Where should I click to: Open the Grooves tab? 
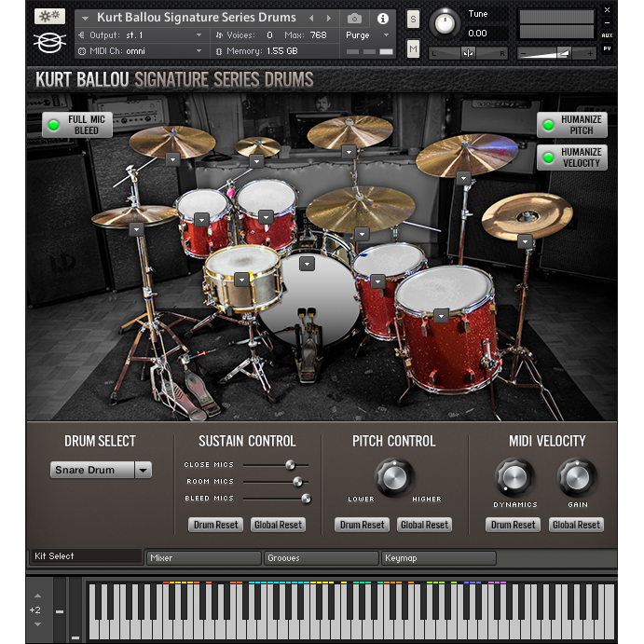click(321, 558)
